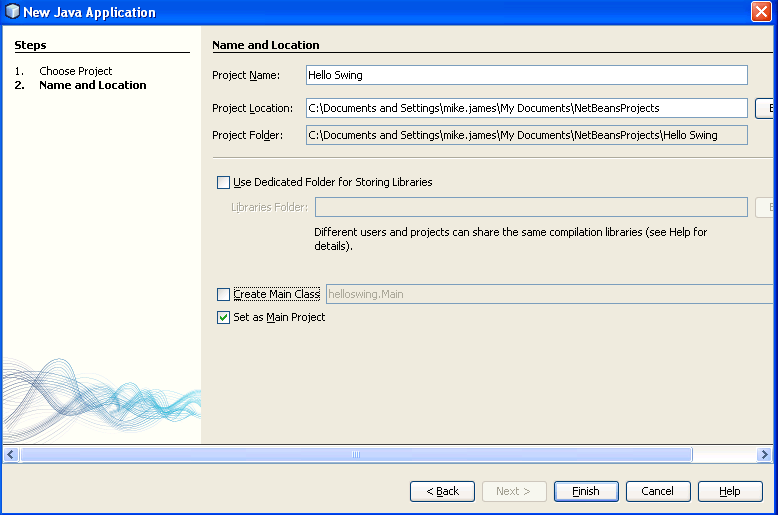Enable Use Dedicated Folder for Storing Libraries
The width and height of the screenshot is (778, 515).
click(223, 183)
